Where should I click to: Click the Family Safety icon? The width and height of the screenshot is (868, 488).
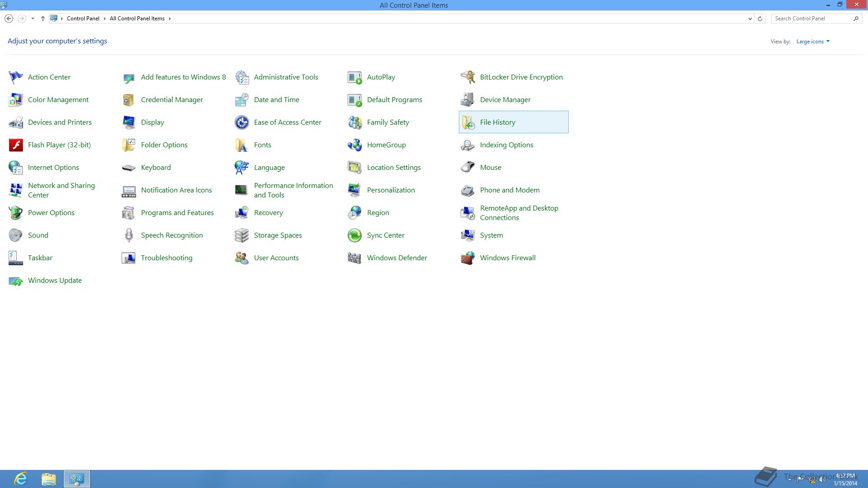(355, 122)
